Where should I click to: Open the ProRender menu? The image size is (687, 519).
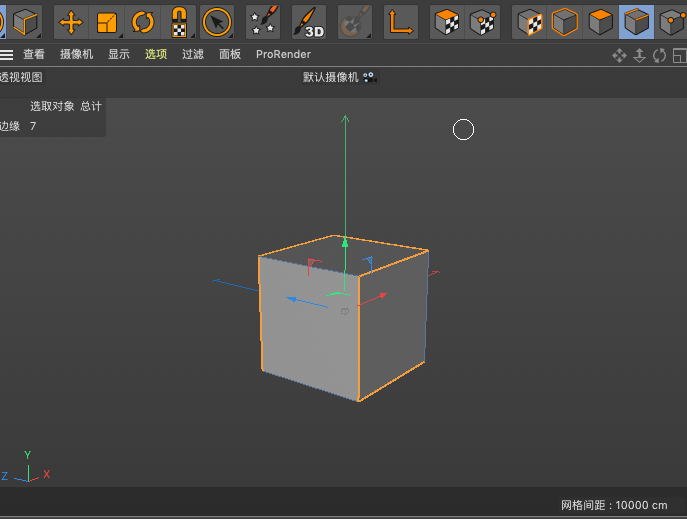[x=283, y=54]
